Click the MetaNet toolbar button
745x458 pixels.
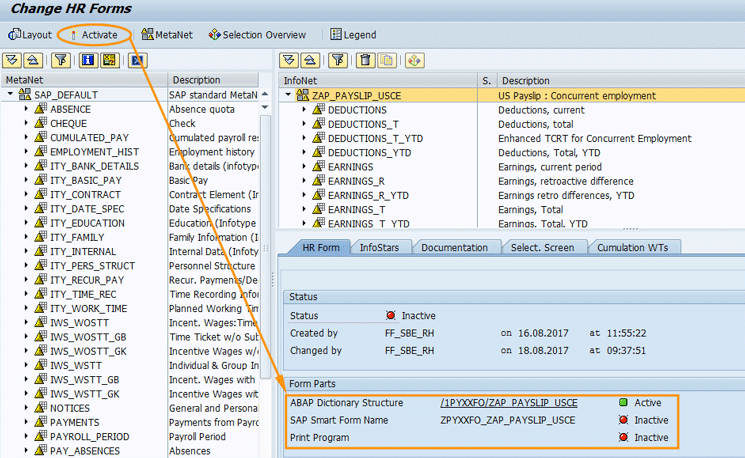(x=167, y=35)
